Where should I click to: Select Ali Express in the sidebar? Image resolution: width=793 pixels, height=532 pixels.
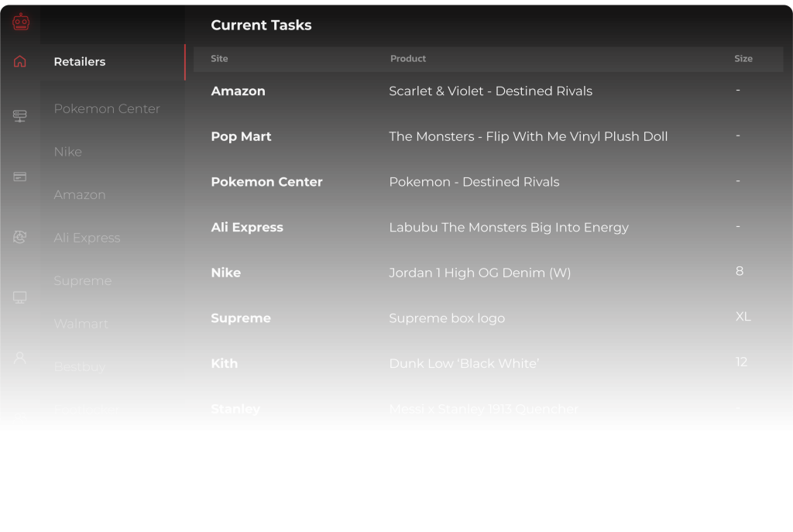click(x=87, y=238)
